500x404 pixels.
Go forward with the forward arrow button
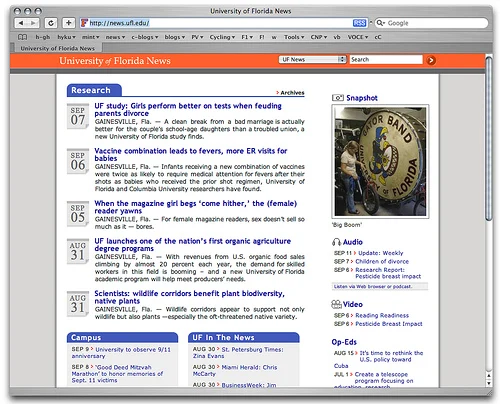pos(33,23)
